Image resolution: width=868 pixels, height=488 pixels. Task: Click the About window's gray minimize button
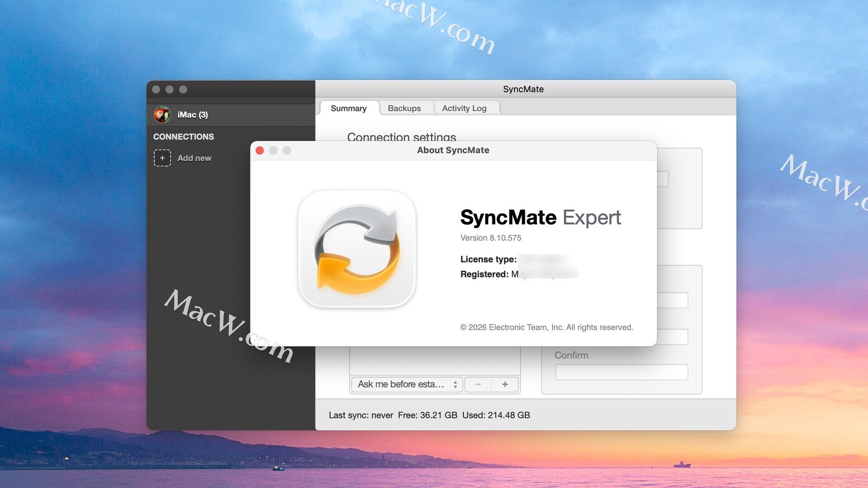tap(273, 150)
